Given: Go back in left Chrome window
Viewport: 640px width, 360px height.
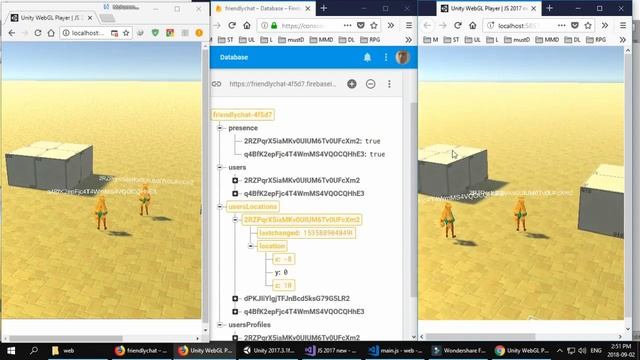Looking at the screenshot, I should [x=11, y=33].
